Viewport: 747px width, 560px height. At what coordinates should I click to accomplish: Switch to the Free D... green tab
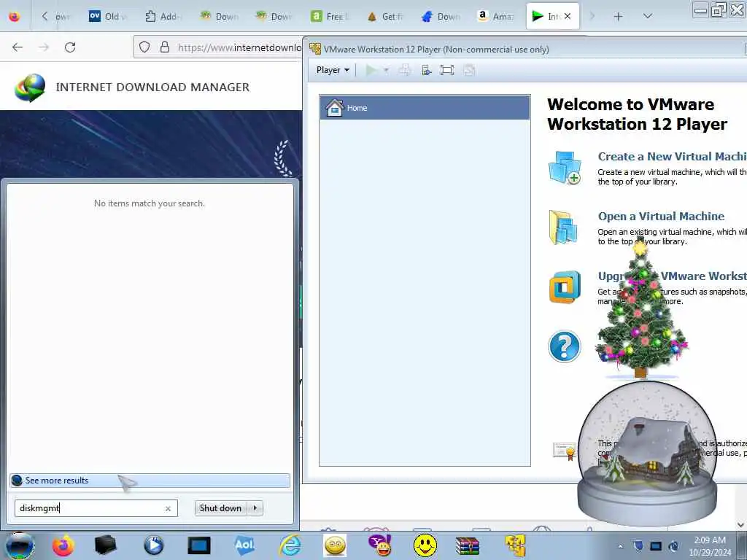330,16
